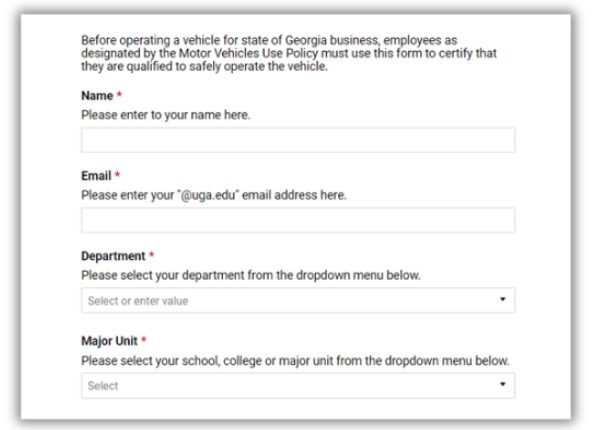This screenshot has width=600, height=430.
Task: Click 'Please enter to your name here.' text
Action: tap(166, 115)
